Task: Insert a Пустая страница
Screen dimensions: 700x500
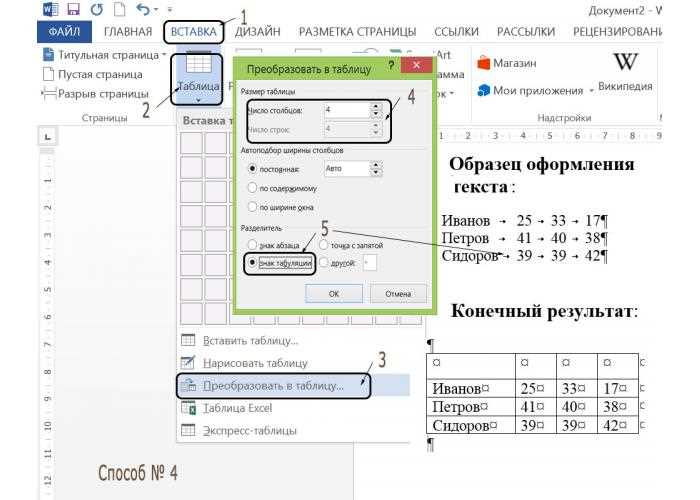Action: (92, 74)
